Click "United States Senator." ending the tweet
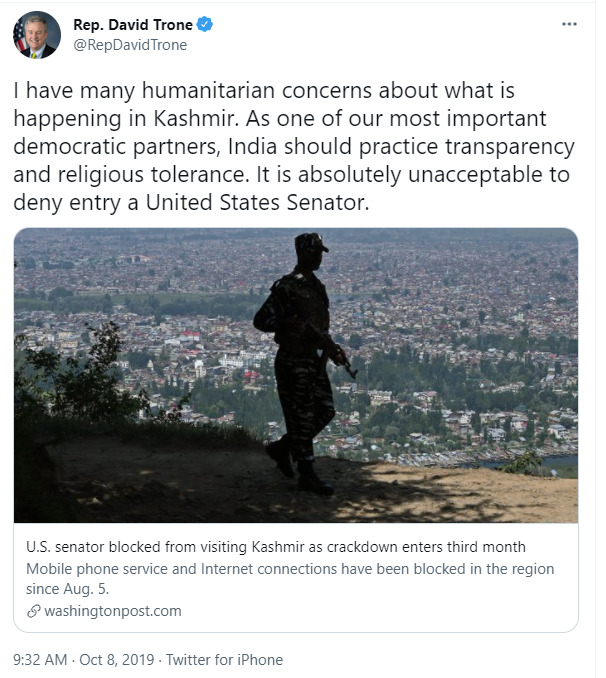This screenshot has height=678, width=606. [257, 202]
